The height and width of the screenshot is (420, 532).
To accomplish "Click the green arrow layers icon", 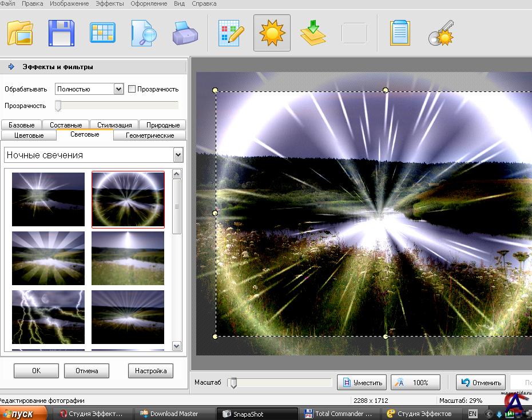I will coord(313,33).
